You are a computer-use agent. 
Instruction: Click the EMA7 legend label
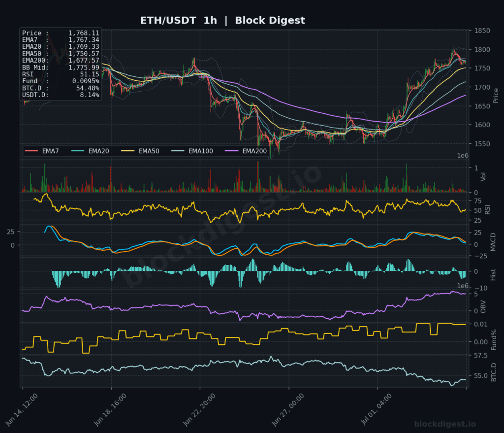pyautogui.click(x=51, y=151)
